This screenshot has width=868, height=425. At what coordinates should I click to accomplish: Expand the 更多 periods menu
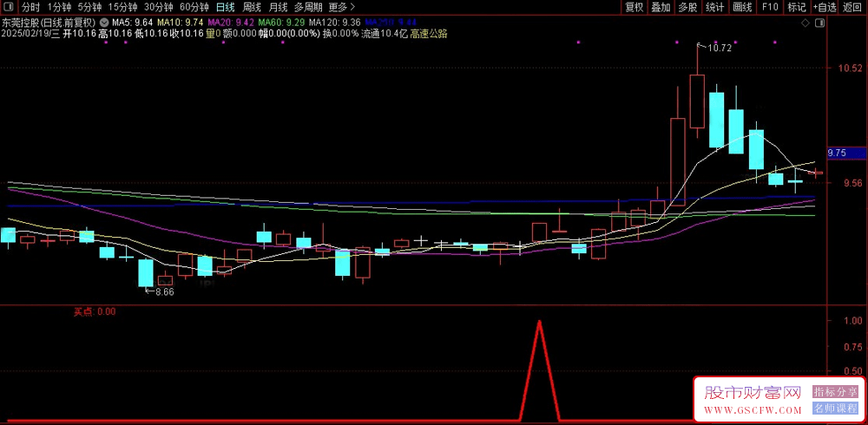[341, 7]
